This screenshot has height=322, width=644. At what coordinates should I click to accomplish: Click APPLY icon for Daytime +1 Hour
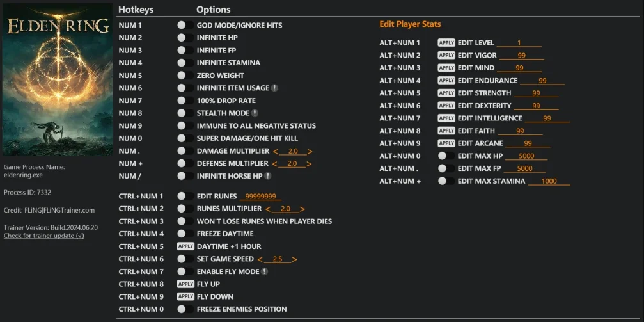(185, 246)
